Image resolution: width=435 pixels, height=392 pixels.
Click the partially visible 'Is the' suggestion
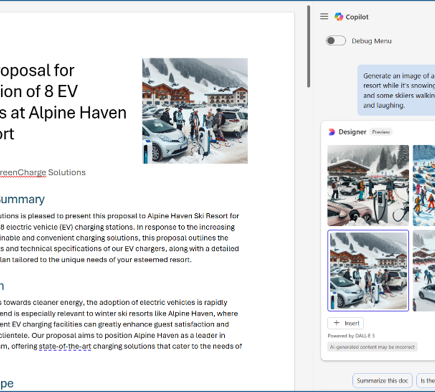(426, 380)
